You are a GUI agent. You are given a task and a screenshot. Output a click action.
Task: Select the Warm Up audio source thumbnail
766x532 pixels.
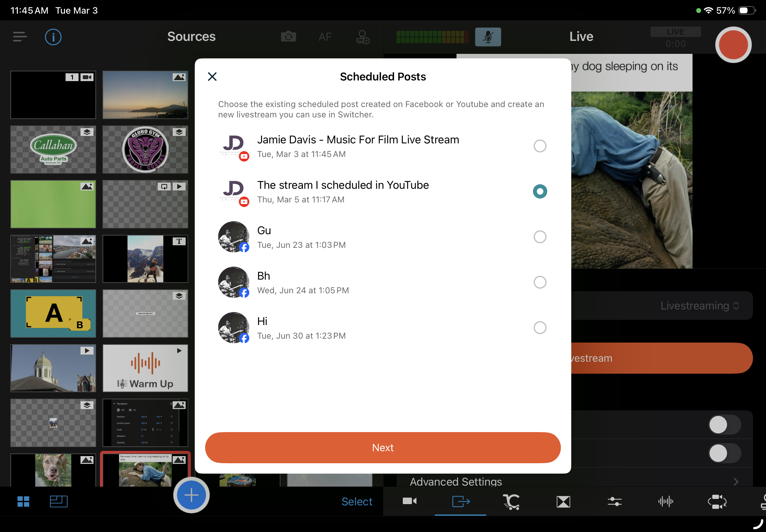point(145,368)
